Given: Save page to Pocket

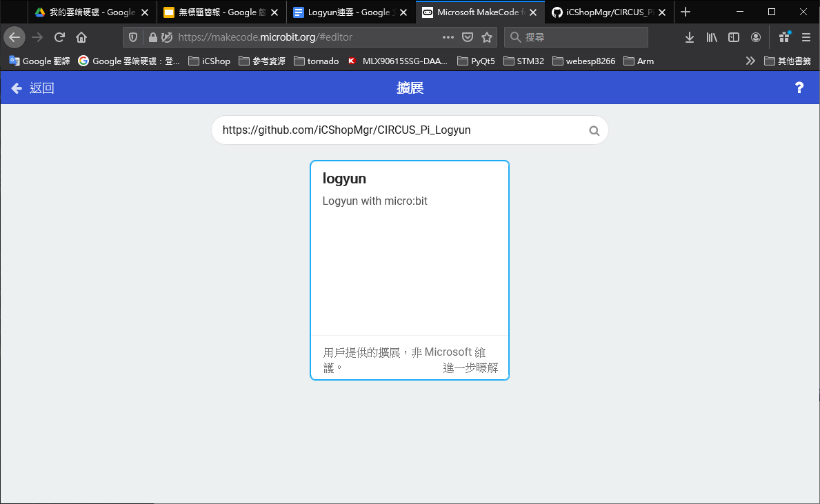Looking at the screenshot, I should point(468,37).
